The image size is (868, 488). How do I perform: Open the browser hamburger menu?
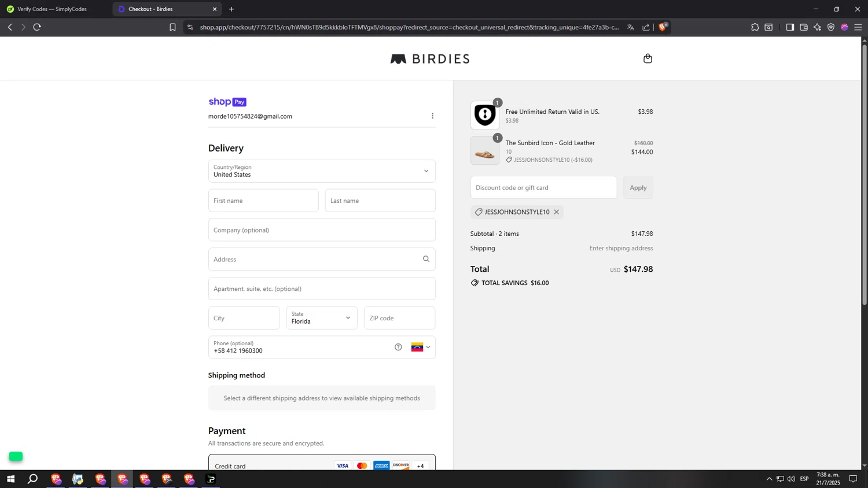coord(858,27)
